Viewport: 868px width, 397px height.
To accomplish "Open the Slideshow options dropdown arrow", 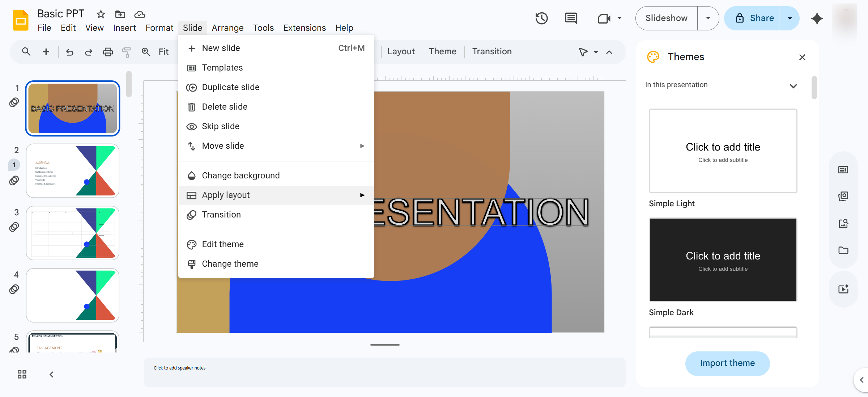I will pyautogui.click(x=708, y=18).
